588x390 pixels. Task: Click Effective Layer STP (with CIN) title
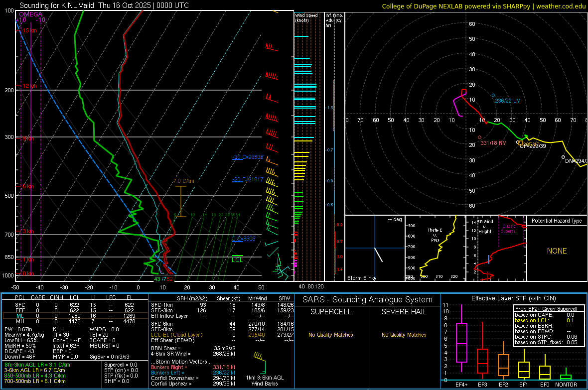click(513, 298)
